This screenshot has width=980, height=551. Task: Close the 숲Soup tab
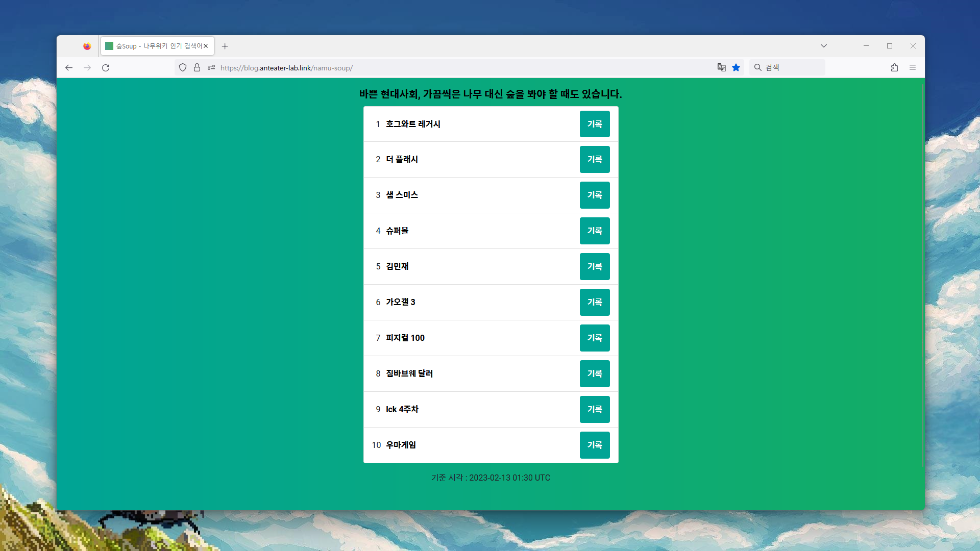(206, 46)
